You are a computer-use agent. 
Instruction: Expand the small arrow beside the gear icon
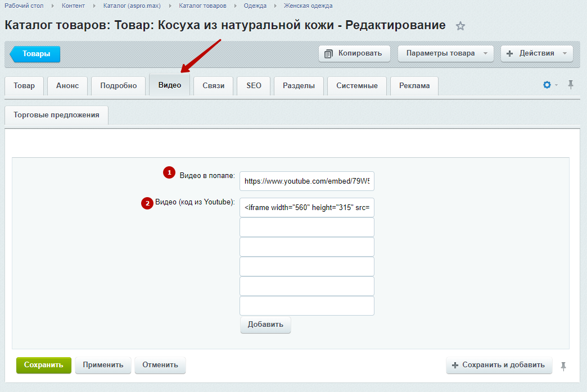pos(556,85)
